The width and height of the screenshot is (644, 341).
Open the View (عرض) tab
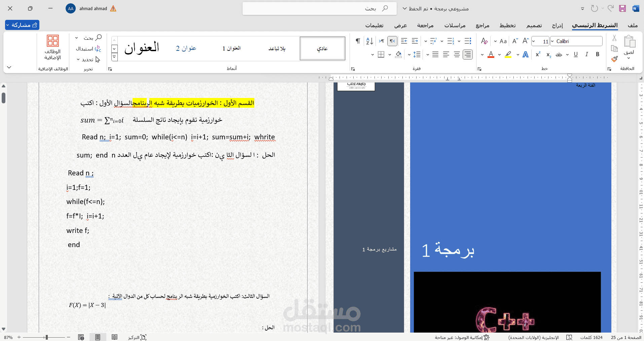coord(400,25)
